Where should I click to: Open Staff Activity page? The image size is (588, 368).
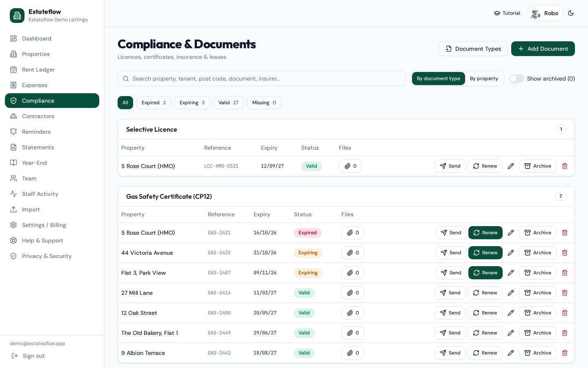[x=52, y=194]
